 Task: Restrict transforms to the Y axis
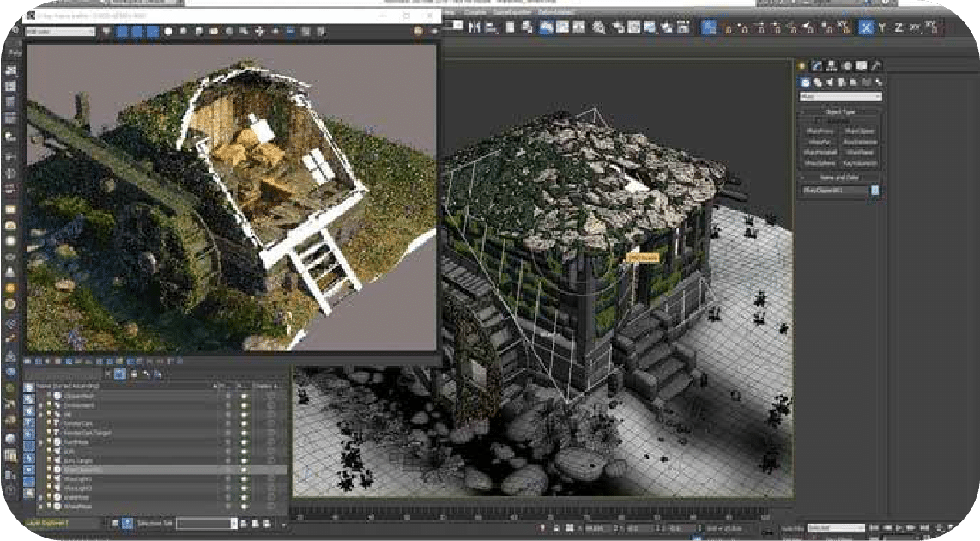[882, 27]
